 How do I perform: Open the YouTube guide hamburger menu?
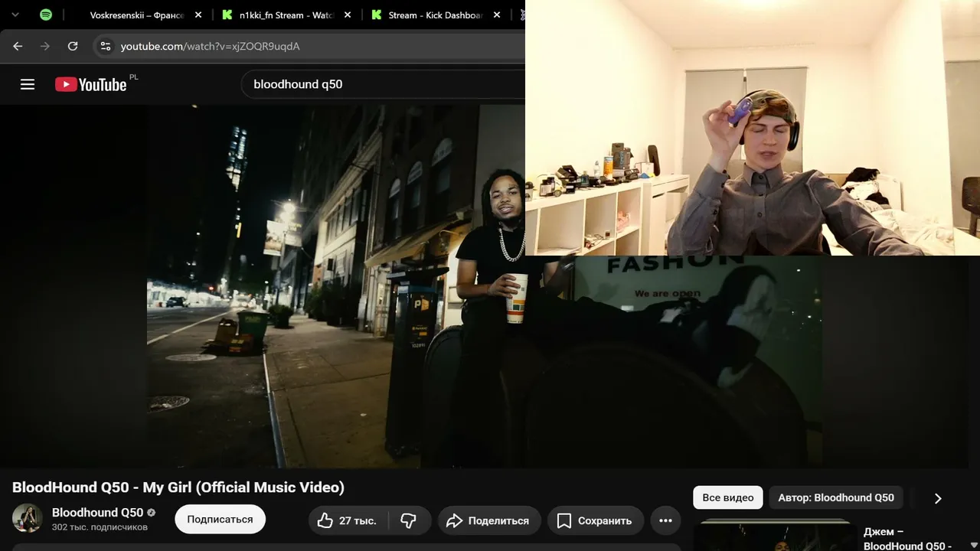pyautogui.click(x=28, y=84)
